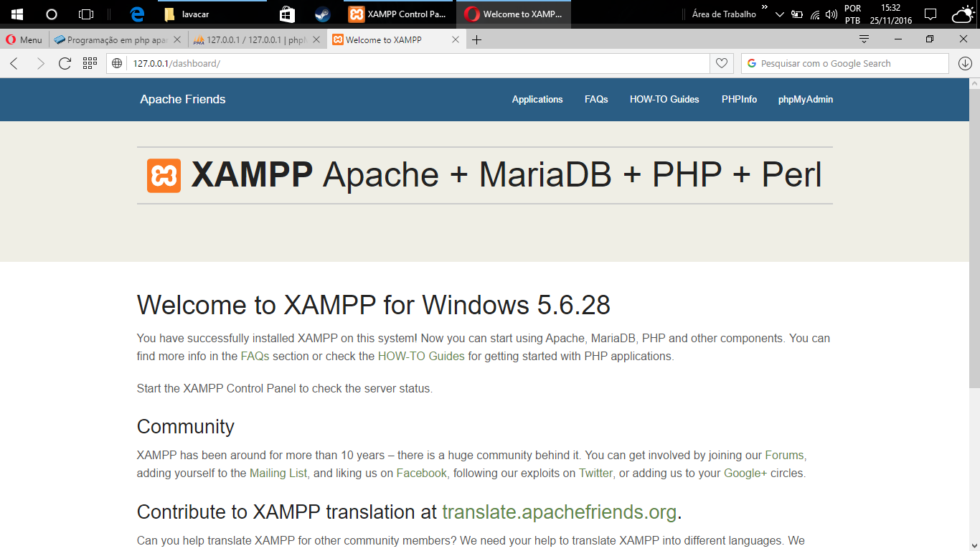The height and width of the screenshot is (551, 980).
Task: Open the Speed Dial grid page
Action: pyautogui.click(x=90, y=63)
